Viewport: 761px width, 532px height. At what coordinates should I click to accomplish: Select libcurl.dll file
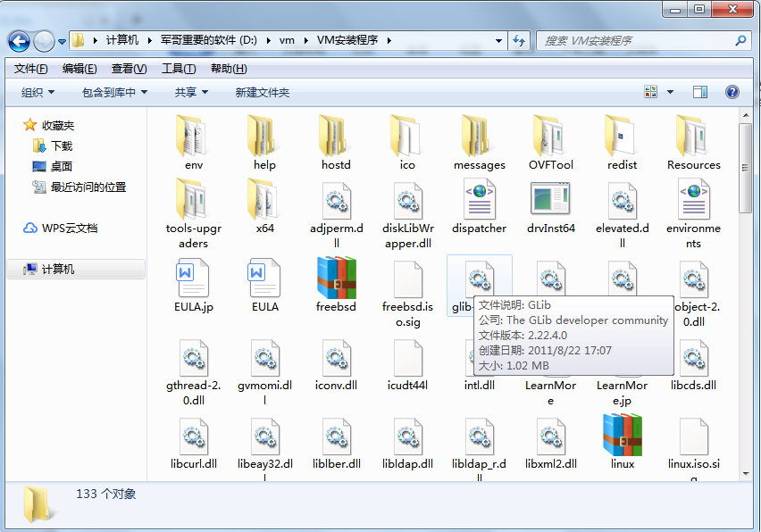[193, 444]
